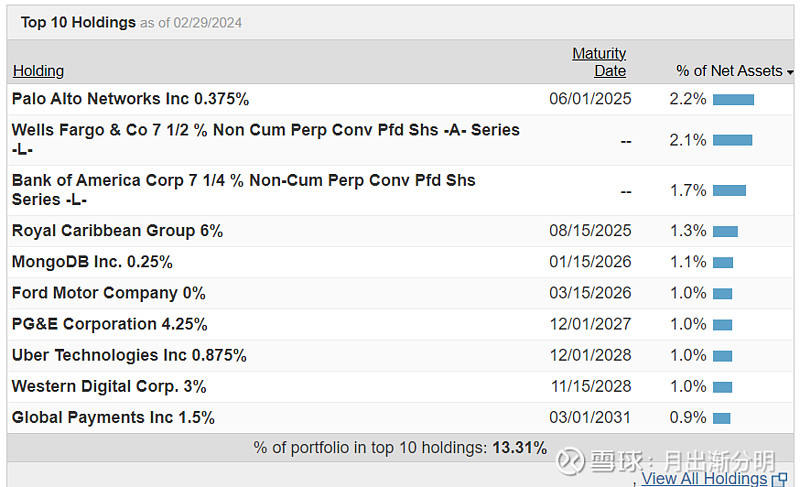Click the Royal Caribbean 1.3% bar
Viewport: 800px width, 487px height.
(725, 231)
